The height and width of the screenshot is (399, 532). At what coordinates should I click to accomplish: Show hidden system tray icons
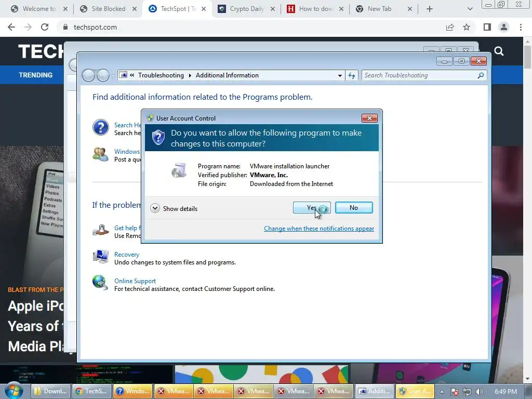coord(442,392)
